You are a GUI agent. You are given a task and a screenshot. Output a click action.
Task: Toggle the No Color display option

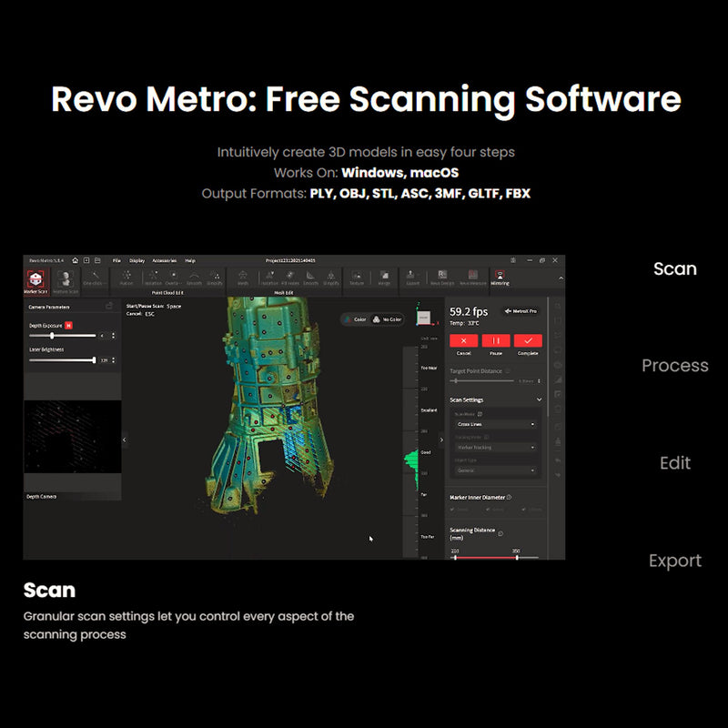pos(388,319)
